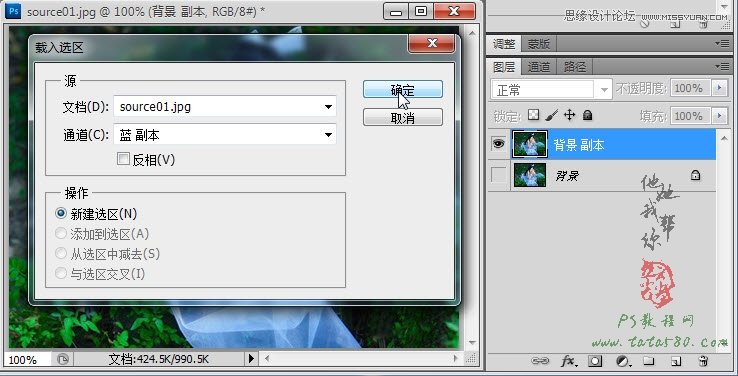Select the 添加到选区(A) radio option
The width and height of the screenshot is (738, 376).
[61, 233]
